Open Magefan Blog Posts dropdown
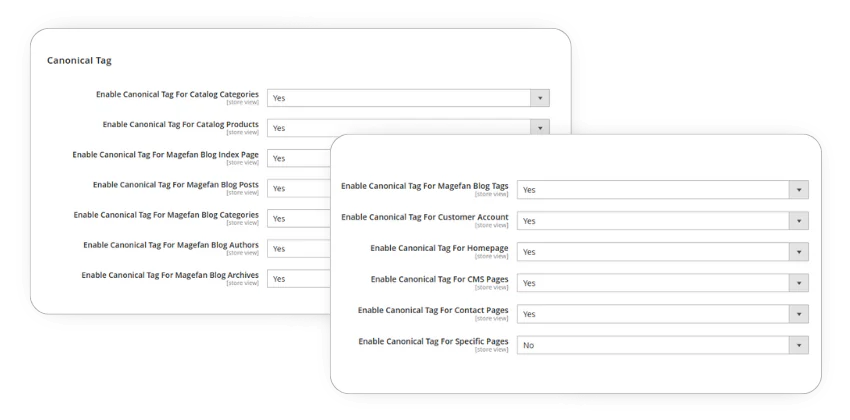The width and height of the screenshot is (850, 420). (x=299, y=189)
